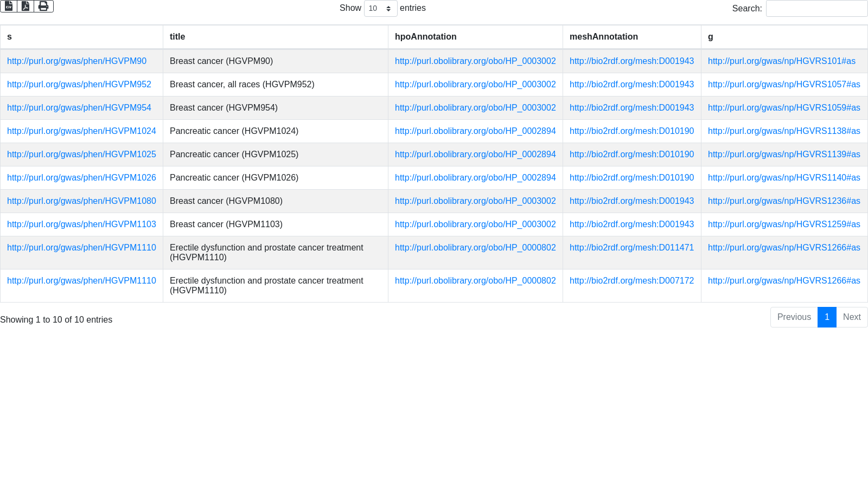
Task: Sort table by the s column
Action: (x=9, y=37)
